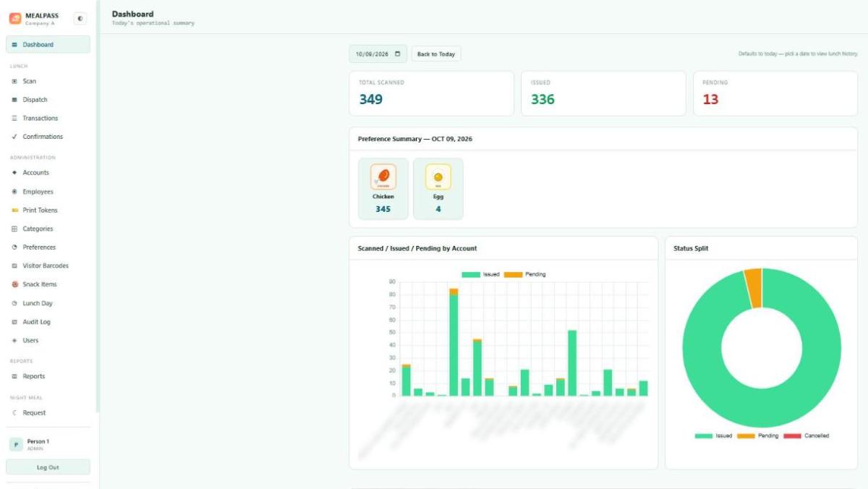The width and height of the screenshot is (868, 489).
Task: Click the Dashboard page heading
Action: (132, 14)
